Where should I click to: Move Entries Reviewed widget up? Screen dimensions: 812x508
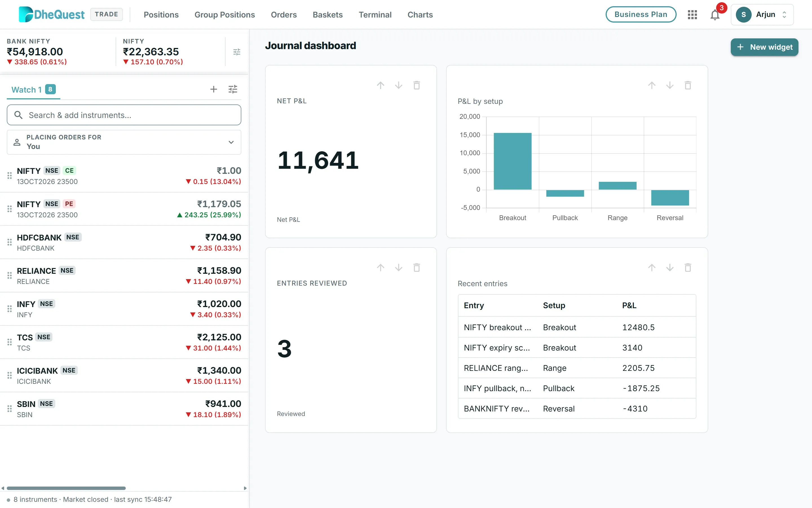click(381, 268)
